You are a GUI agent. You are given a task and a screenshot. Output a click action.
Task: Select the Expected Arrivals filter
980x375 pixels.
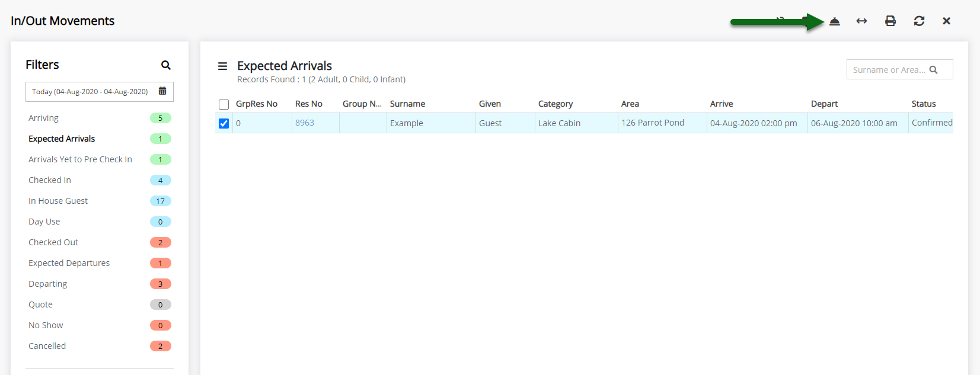tap(100, 139)
